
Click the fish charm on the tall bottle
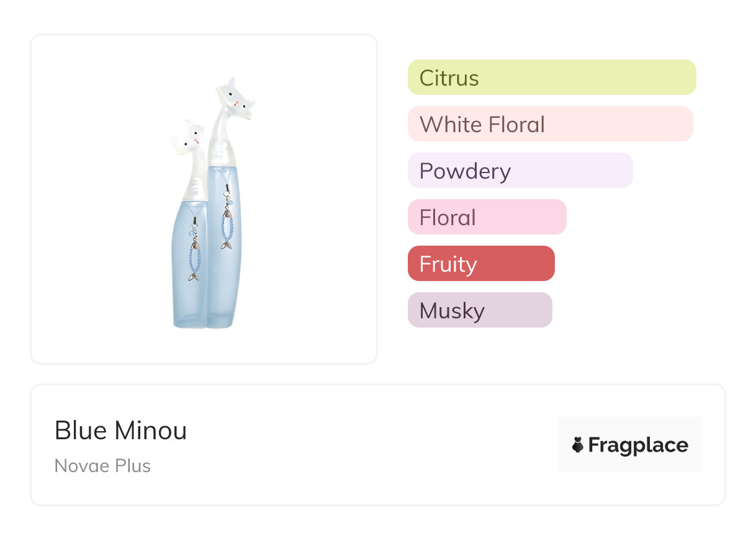click(226, 244)
